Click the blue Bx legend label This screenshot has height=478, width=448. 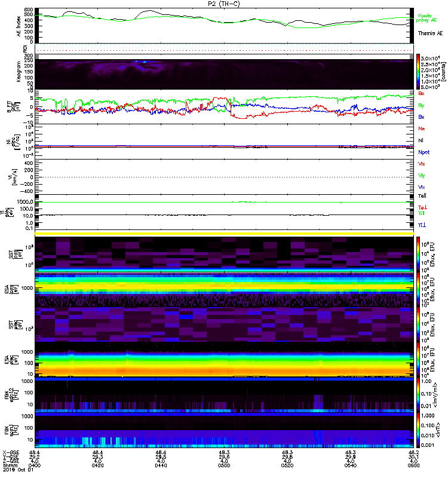pos(421,117)
